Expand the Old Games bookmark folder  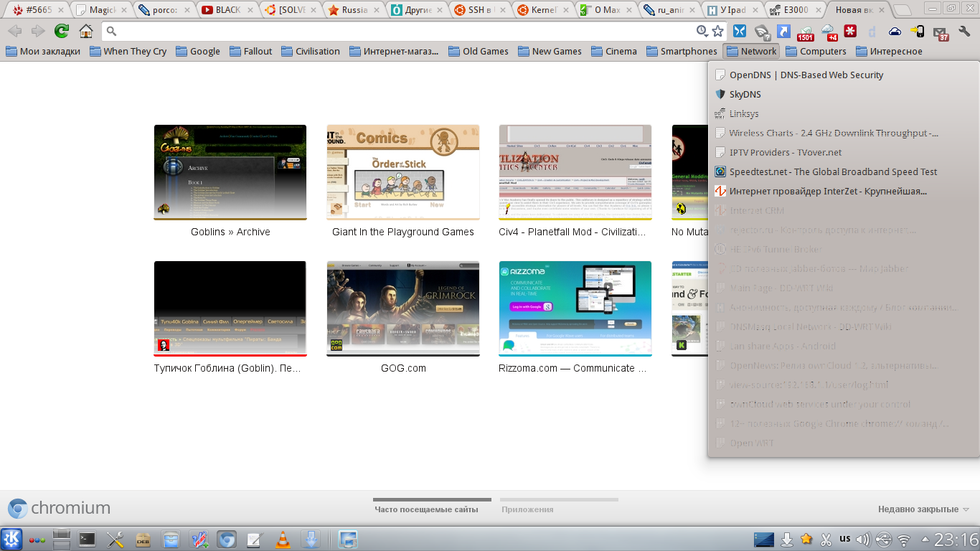pos(478,51)
